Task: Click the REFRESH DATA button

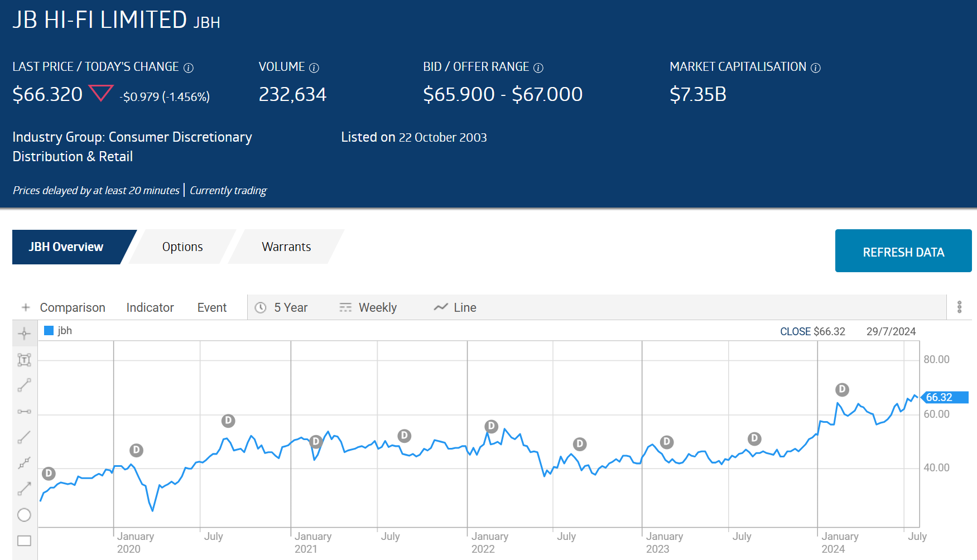Action: click(903, 251)
